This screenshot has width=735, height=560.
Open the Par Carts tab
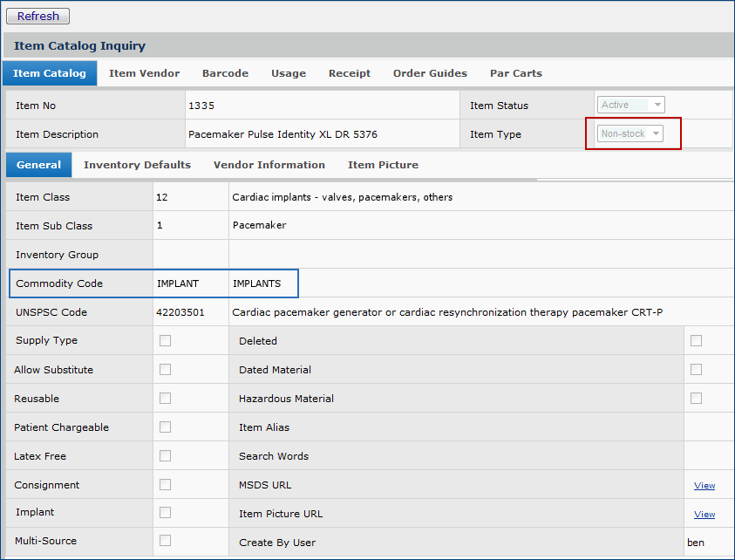point(515,73)
